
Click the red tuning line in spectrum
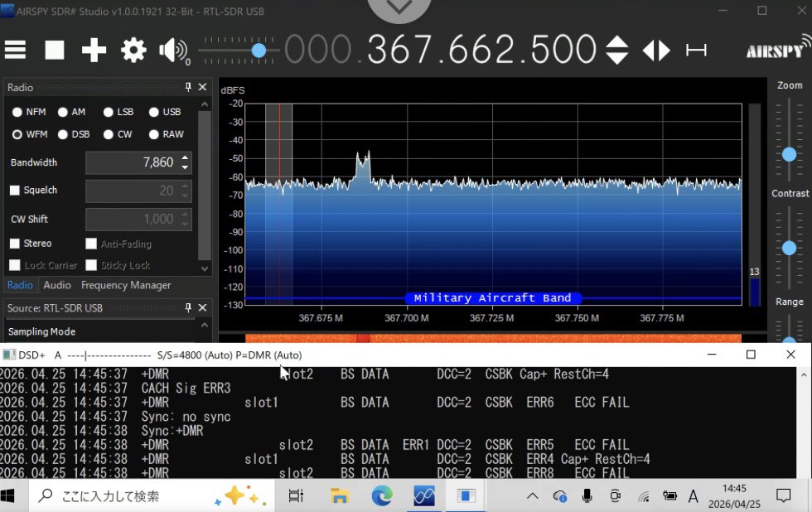point(279,202)
